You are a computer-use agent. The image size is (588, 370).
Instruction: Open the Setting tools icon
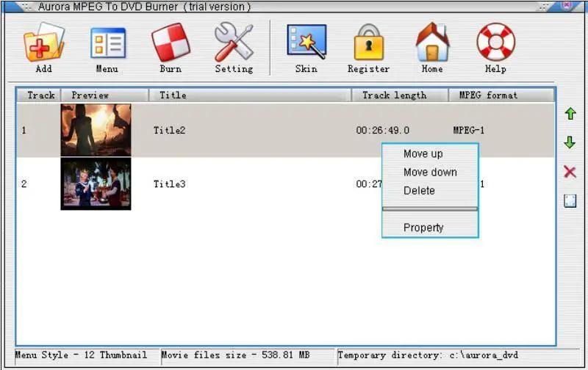coord(234,42)
